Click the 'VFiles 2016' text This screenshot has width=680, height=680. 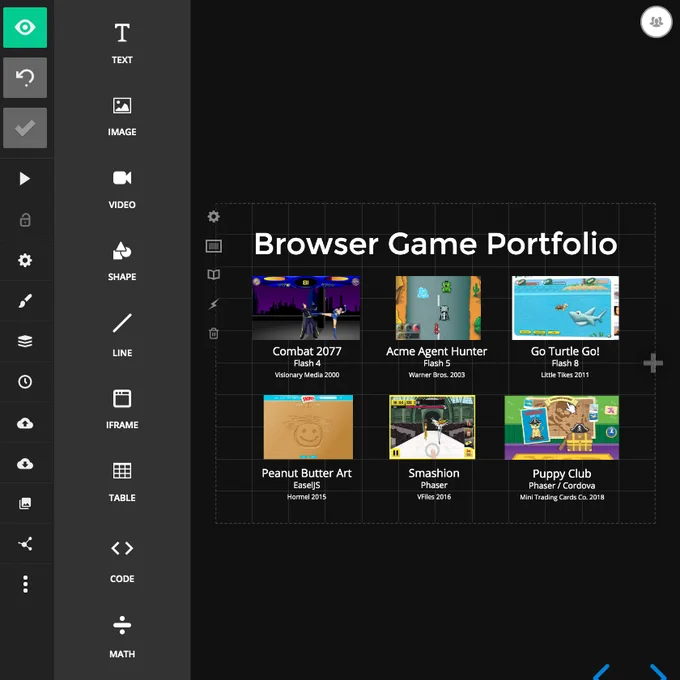click(434, 497)
